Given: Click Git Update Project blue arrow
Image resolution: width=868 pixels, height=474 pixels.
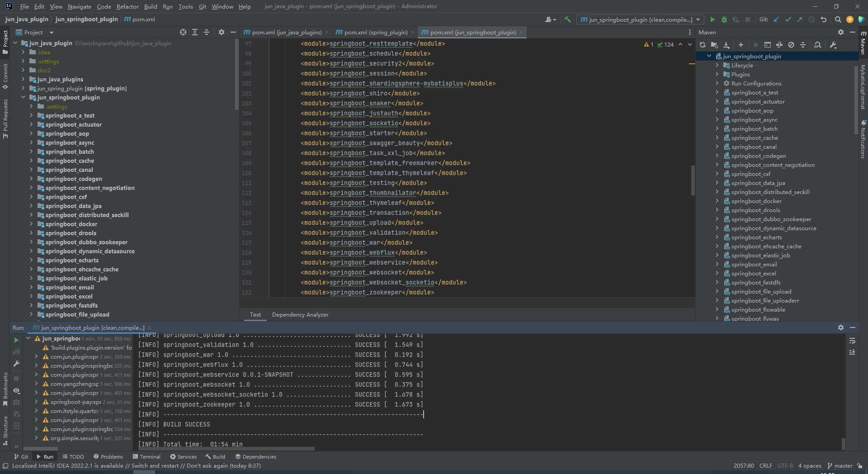Looking at the screenshot, I should [776, 19].
